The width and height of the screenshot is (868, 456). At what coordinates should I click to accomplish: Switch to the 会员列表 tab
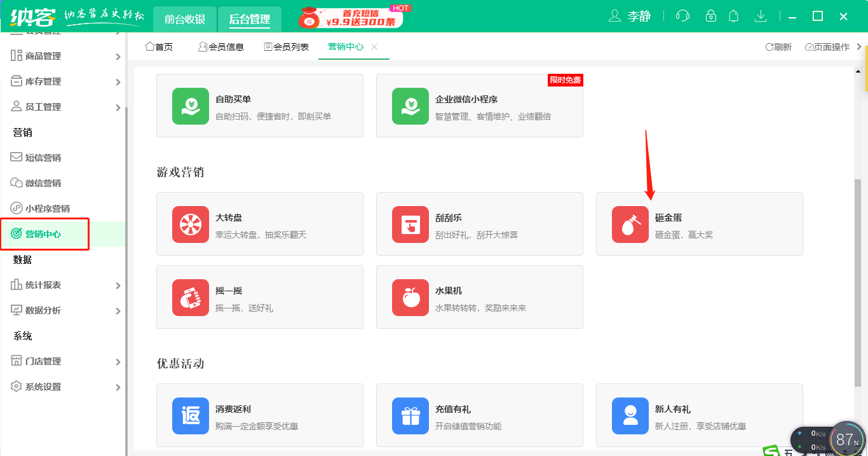(x=286, y=46)
